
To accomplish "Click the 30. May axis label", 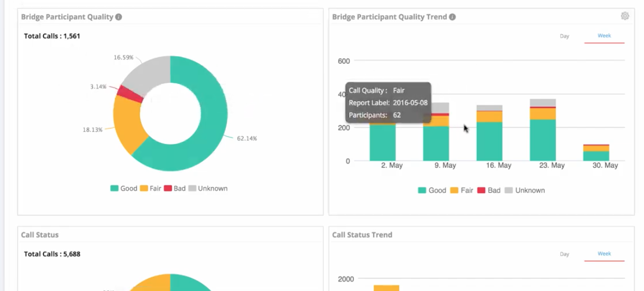I will tap(605, 166).
